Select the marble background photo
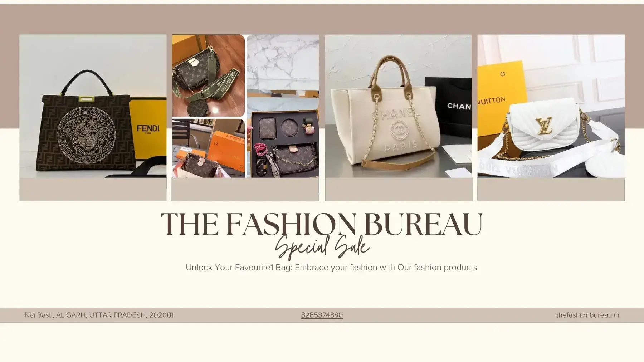The image size is (644, 362). tap(283, 62)
